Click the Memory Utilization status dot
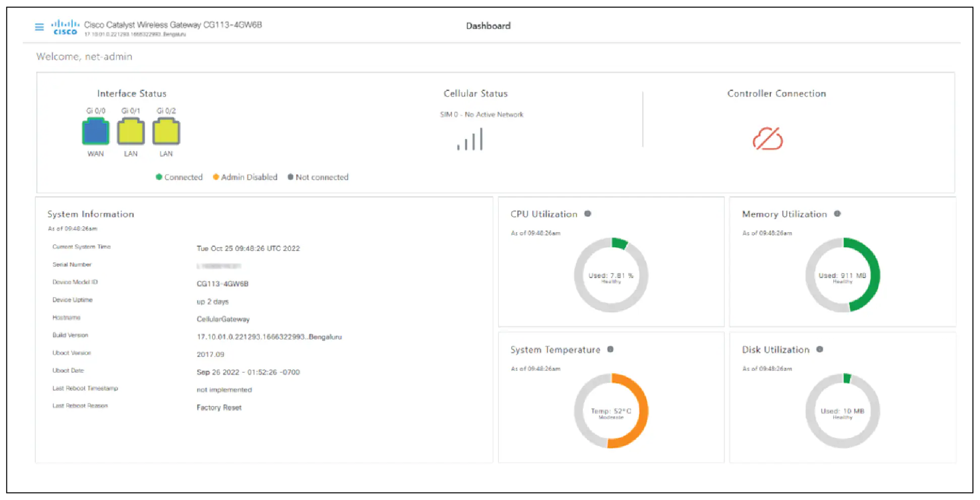The height and width of the screenshot is (500, 980). (837, 214)
